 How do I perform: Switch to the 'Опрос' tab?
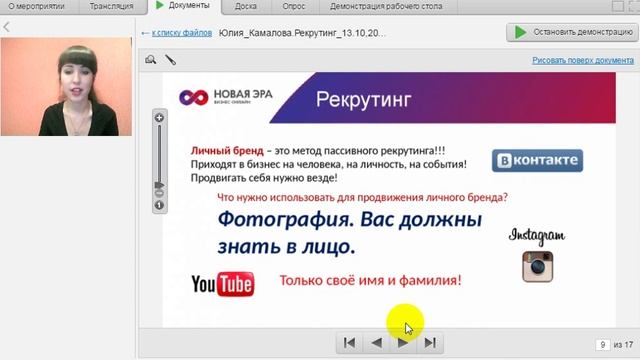pos(294,6)
